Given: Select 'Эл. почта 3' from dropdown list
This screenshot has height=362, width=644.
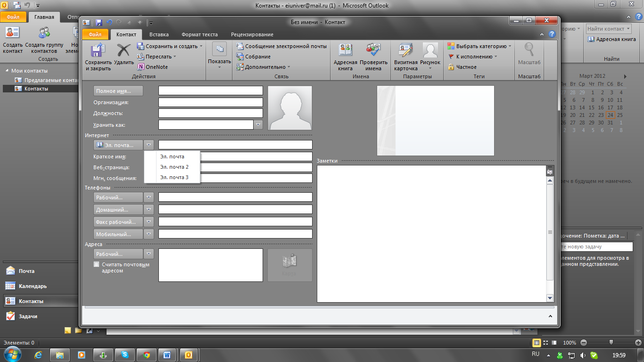Looking at the screenshot, I should (172, 177).
